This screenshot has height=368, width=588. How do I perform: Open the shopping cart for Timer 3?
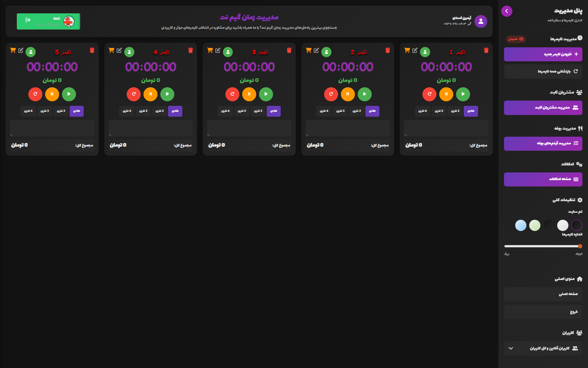(210, 50)
